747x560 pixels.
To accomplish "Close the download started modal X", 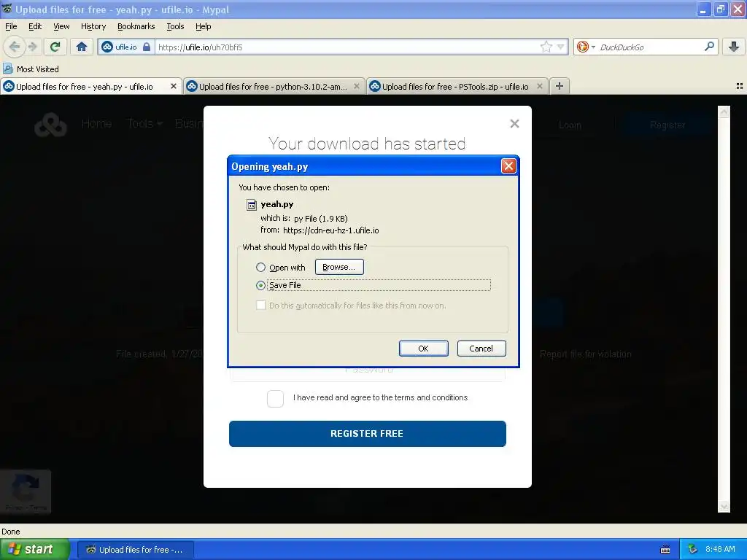I will tap(514, 124).
